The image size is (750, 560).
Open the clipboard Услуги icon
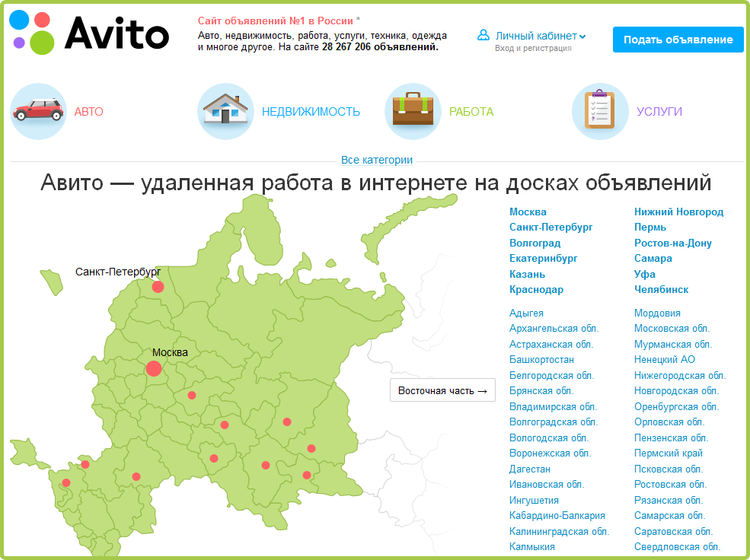600,112
